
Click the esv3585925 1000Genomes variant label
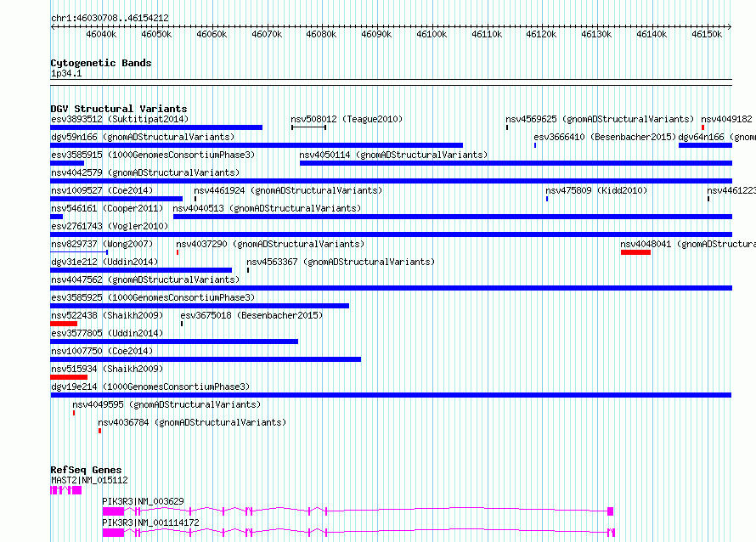[x=153, y=297]
